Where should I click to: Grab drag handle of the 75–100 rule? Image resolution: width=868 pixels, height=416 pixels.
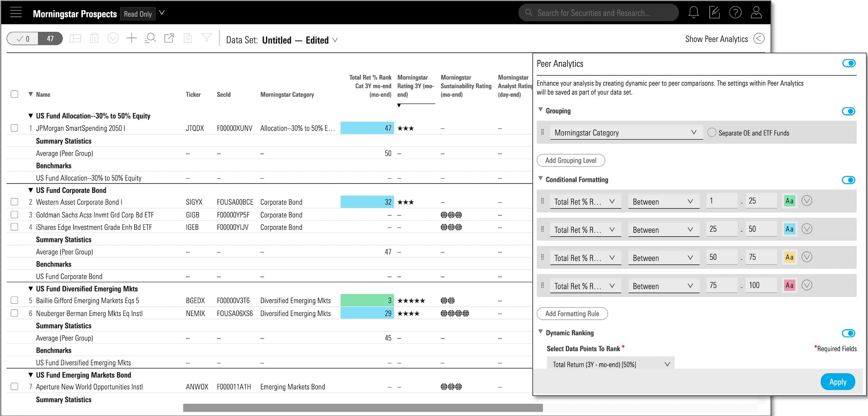pos(542,285)
